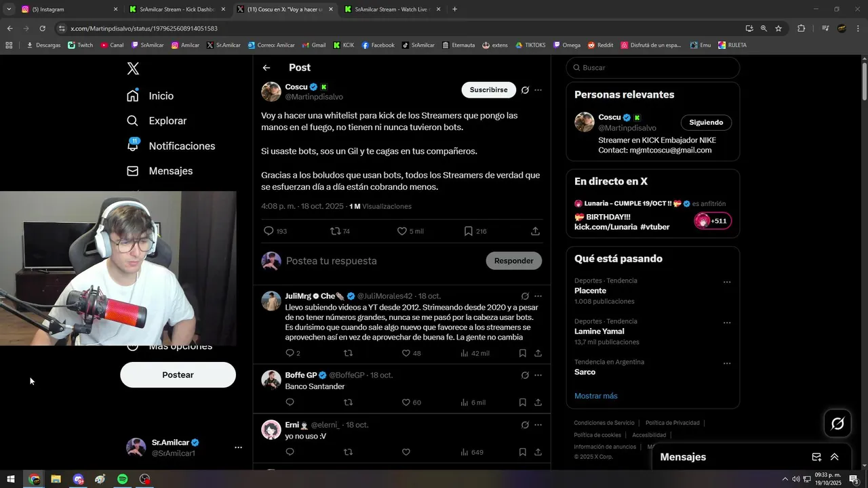Open Mensajes in left sidebar
This screenshot has height=488, width=868.
159,171
